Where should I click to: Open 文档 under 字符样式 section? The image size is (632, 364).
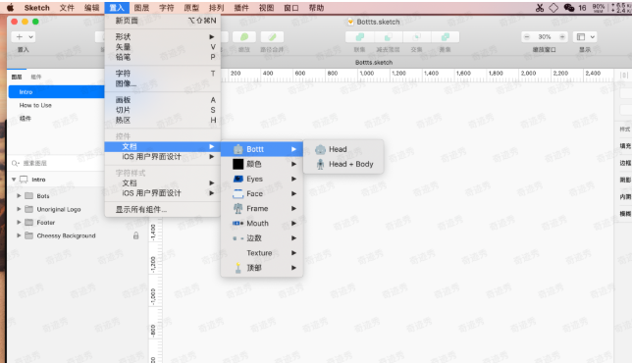point(163,183)
